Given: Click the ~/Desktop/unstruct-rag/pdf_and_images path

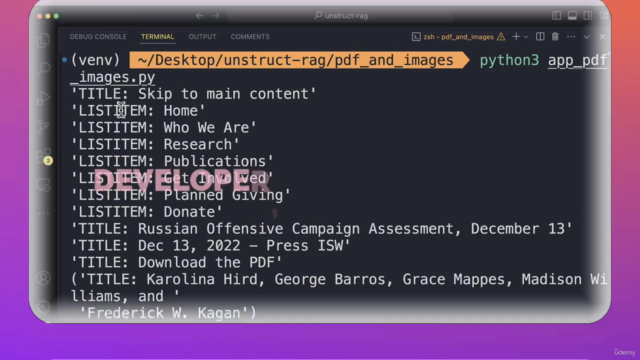Looking at the screenshot, I should pos(296,60).
